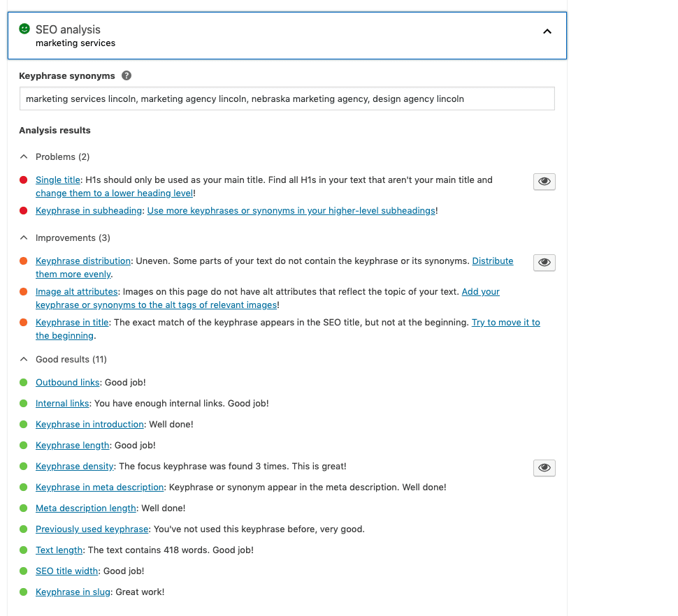Open the Previously used keyphrase link
Image resolution: width=678 pixels, height=616 pixels.
[92, 529]
